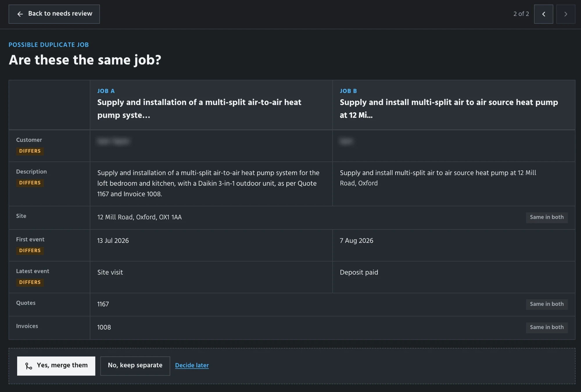581x392 pixels.
Task: Click the Description DIFFERS badge
Action: click(30, 183)
